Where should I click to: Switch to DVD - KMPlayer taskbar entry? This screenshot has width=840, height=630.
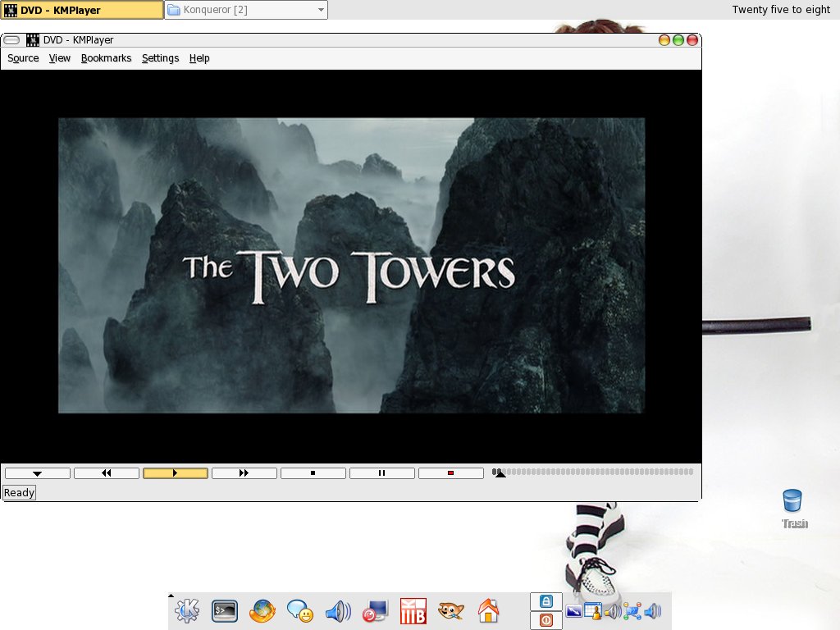tap(82, 10)
